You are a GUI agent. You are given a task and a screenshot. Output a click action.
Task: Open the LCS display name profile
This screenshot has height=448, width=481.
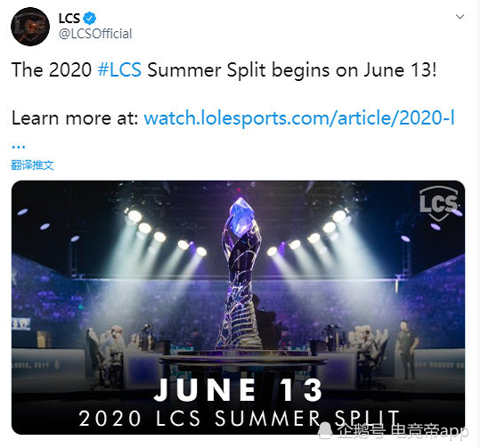click(x=69, y=19)
